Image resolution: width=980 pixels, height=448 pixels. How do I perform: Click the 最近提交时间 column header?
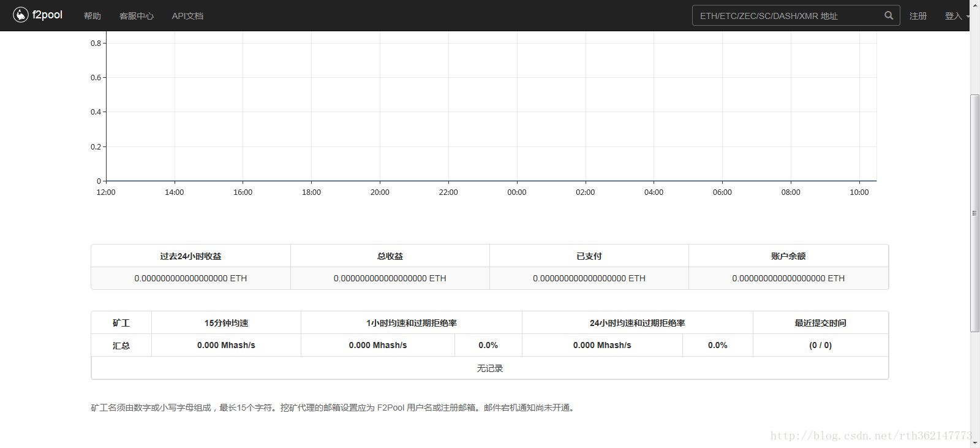pos(820,323)
